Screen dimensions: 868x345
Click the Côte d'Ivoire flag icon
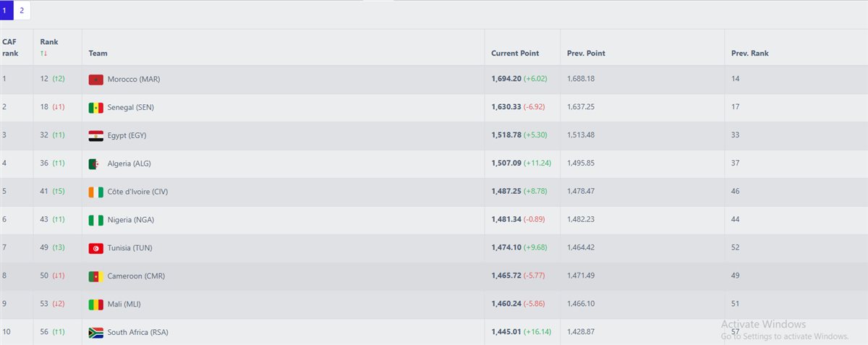click(x=95, y=192)
